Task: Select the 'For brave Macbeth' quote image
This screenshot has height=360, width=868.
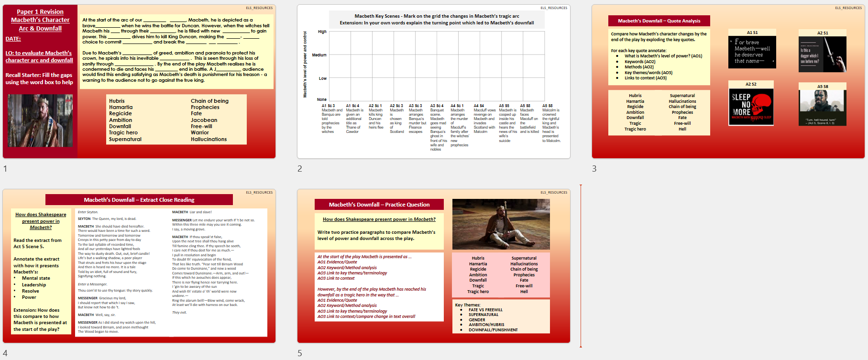Action: (x=752, y=52)
